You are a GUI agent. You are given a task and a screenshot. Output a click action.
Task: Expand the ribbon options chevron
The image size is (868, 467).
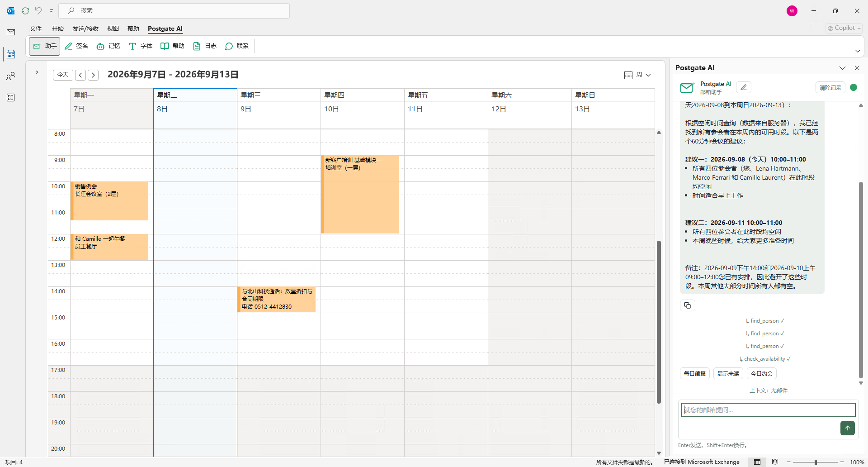pyautogui.click(x=858, y=51)
